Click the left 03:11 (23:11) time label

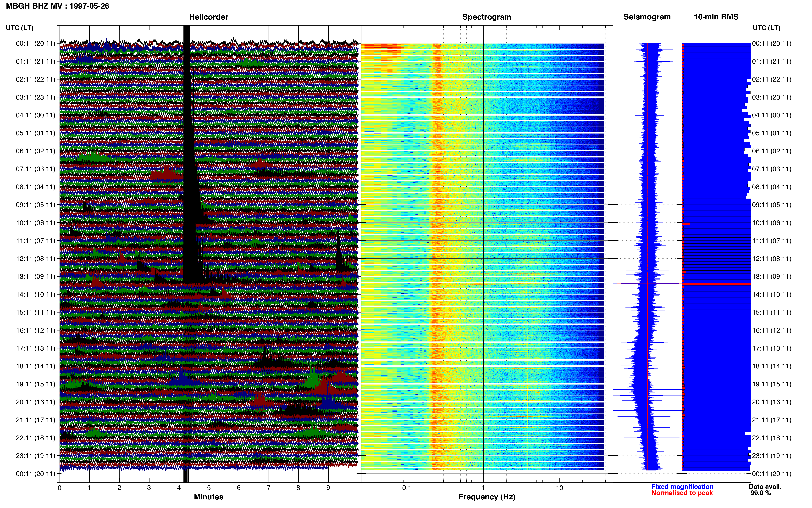click(36, 97)
